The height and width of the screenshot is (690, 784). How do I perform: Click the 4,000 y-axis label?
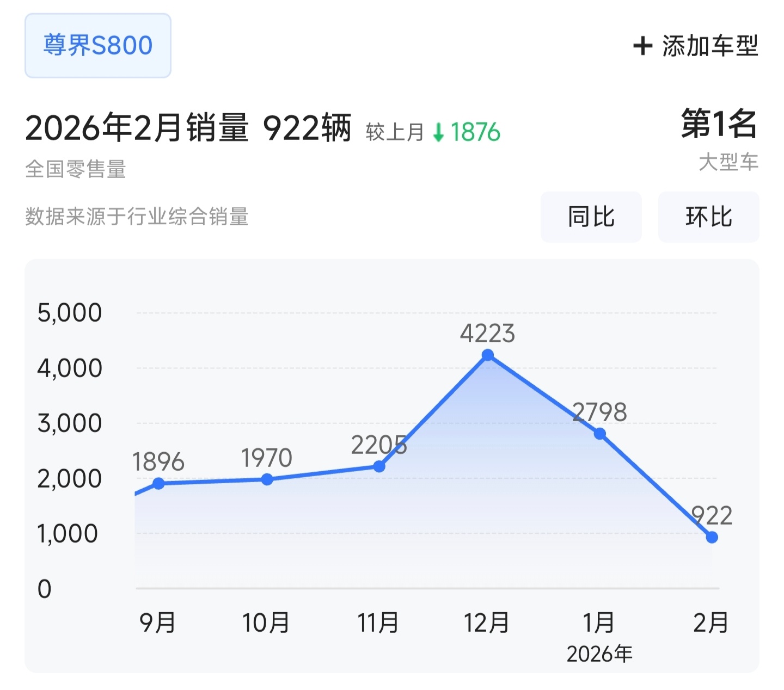tap(70, 368)
